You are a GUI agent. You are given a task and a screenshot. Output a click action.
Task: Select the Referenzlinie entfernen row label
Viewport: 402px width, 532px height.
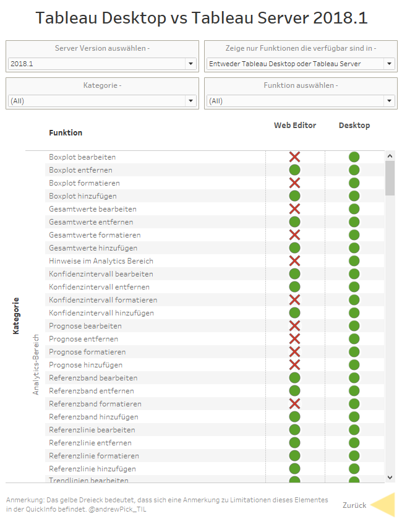tap(90, 443)
